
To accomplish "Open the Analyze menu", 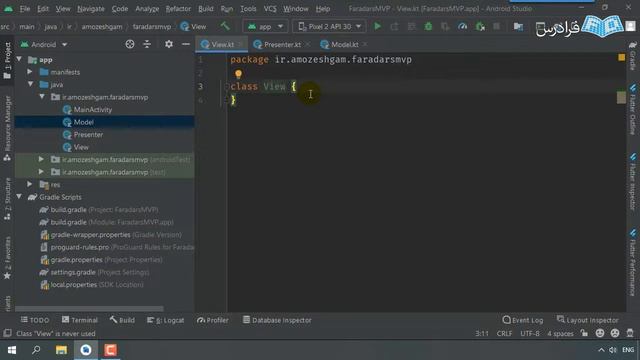I will pyautogui.click(x=147, y=9).
